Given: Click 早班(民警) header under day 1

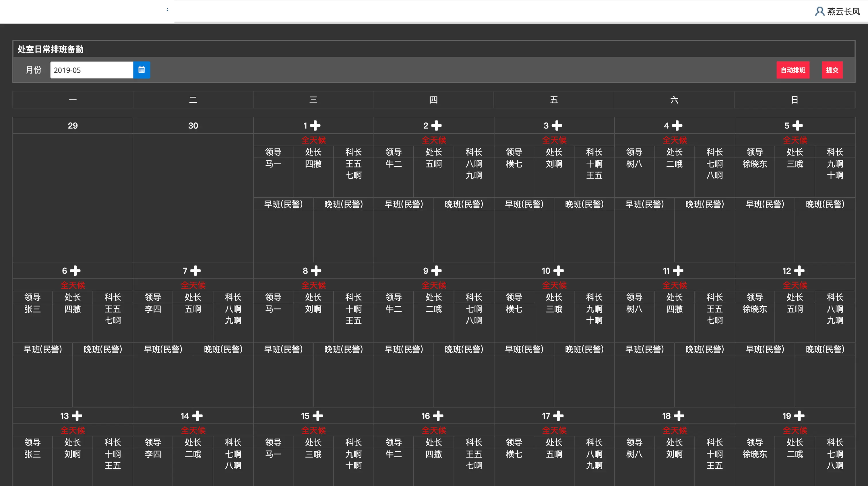Looking at the screenshot, I should coord(283,204).
